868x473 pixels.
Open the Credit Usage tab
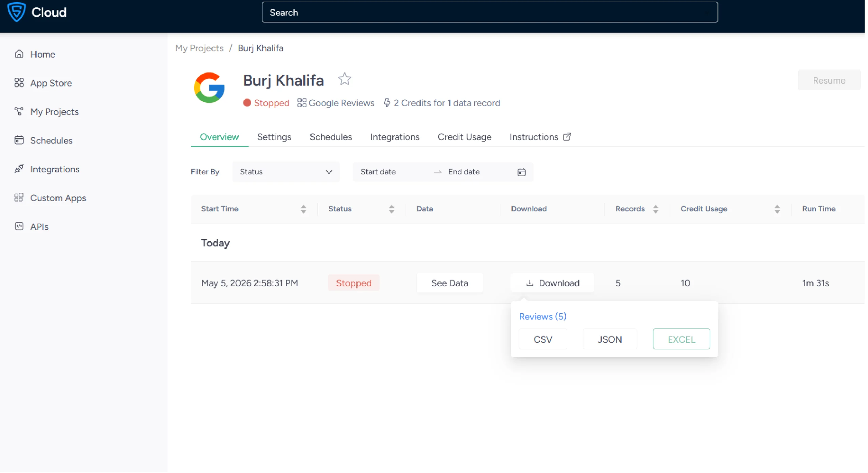[464, 137]
